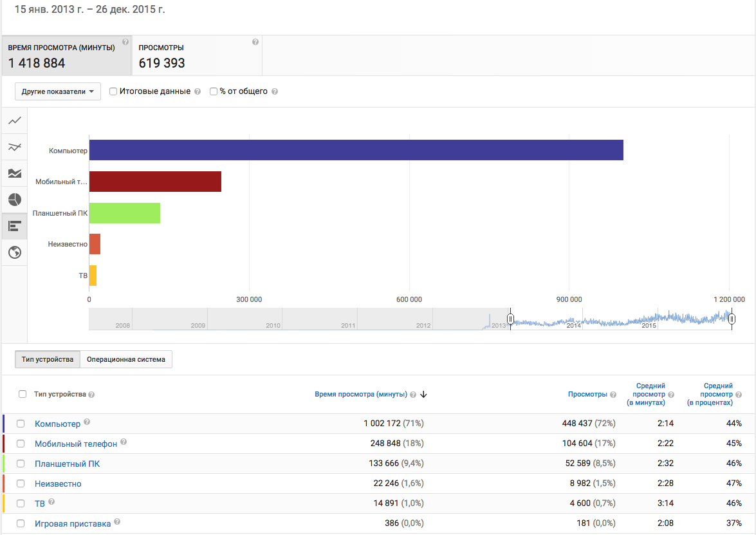The image size is (756, 535).
Task: Switch to the Операционная система tab
Action: click(126, 359)
